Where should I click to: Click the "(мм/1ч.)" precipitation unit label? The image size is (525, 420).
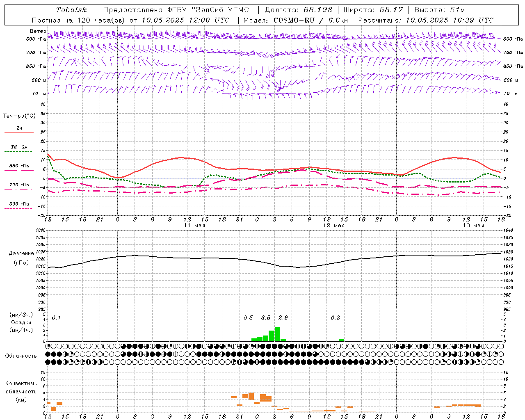pyautogui.click(x=21, y=330)
